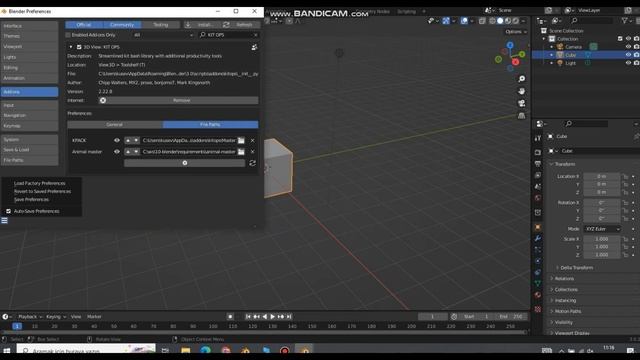This screenshot has height=360, width=640.
Task: Open the Timeline Marker menu
Action: tap(94, 317)
